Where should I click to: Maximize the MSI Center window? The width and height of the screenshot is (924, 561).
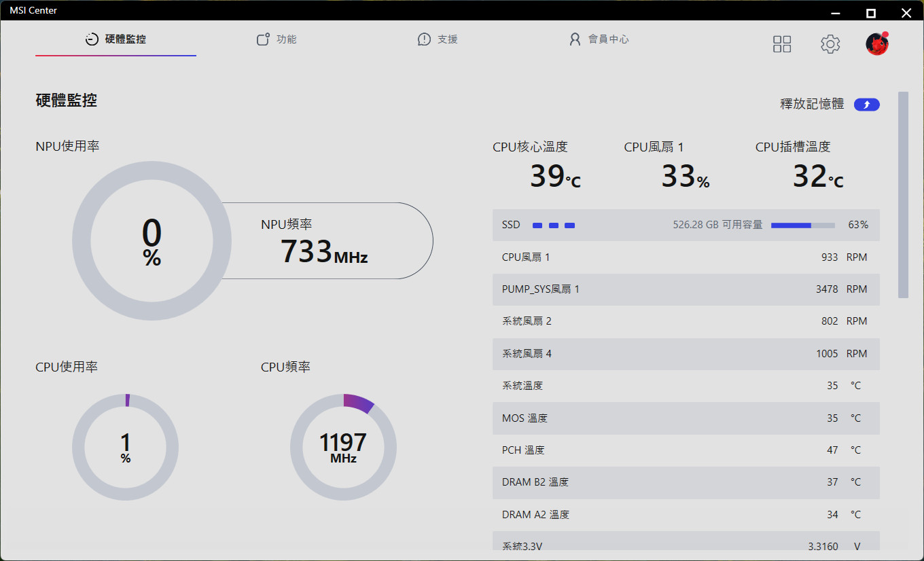870,13
